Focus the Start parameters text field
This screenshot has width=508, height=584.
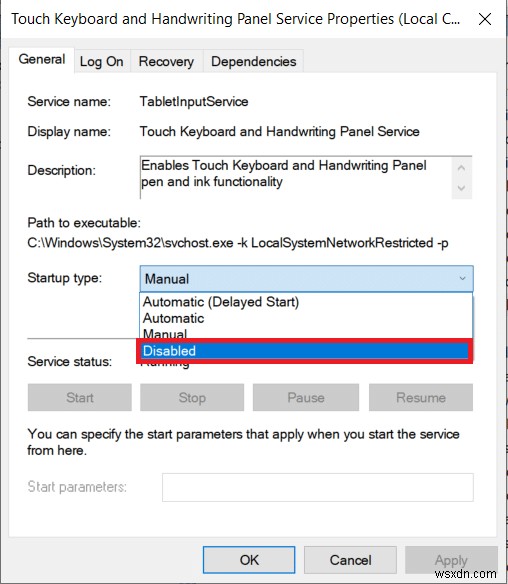pyautogui.click(x=318, y=487)
